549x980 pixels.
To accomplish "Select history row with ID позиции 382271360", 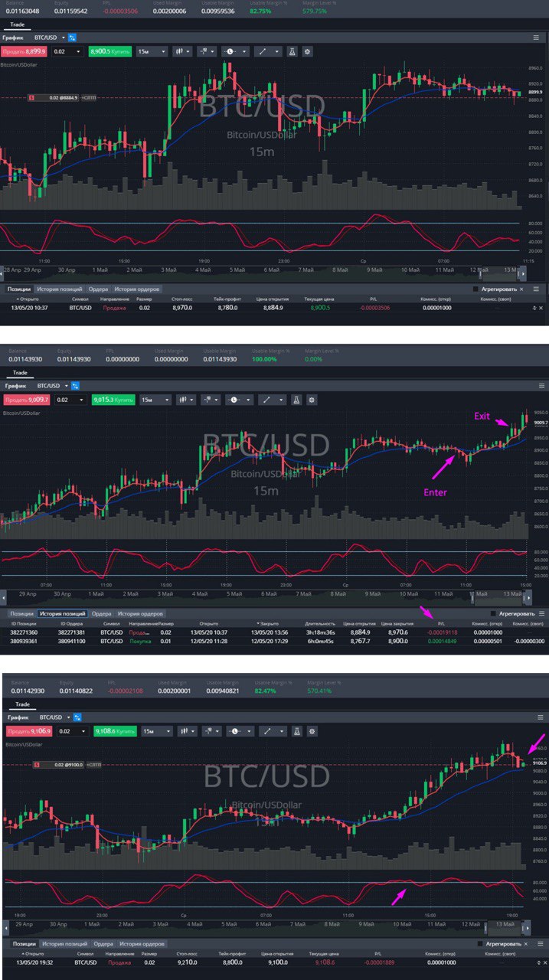I will (273, 632).
